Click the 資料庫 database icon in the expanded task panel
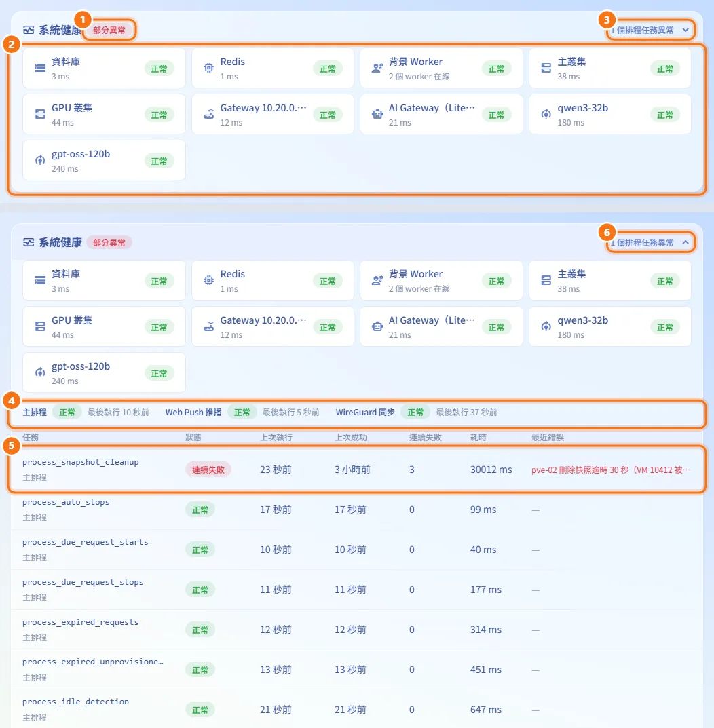 pyautogui.click(x=41, y=280)
